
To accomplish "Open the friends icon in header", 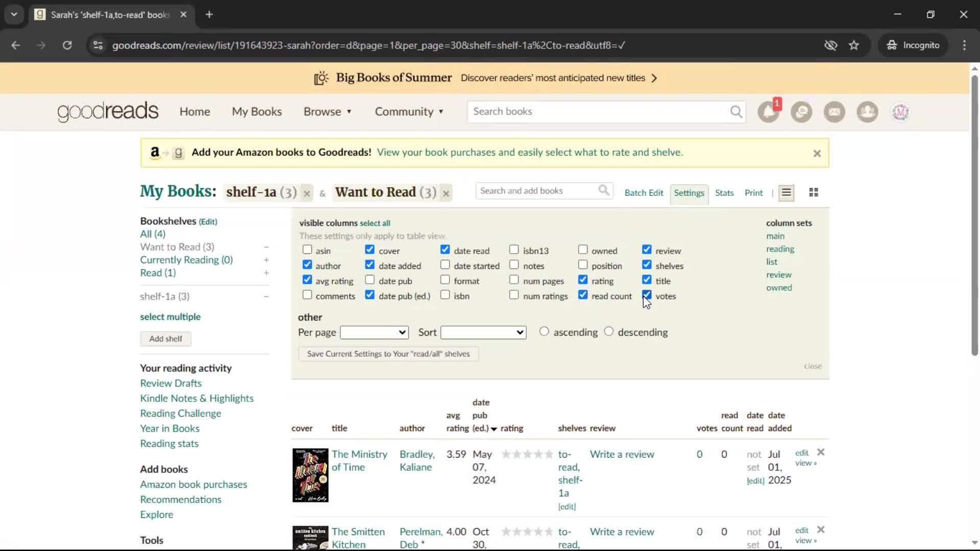I will [x=867, y=112].
